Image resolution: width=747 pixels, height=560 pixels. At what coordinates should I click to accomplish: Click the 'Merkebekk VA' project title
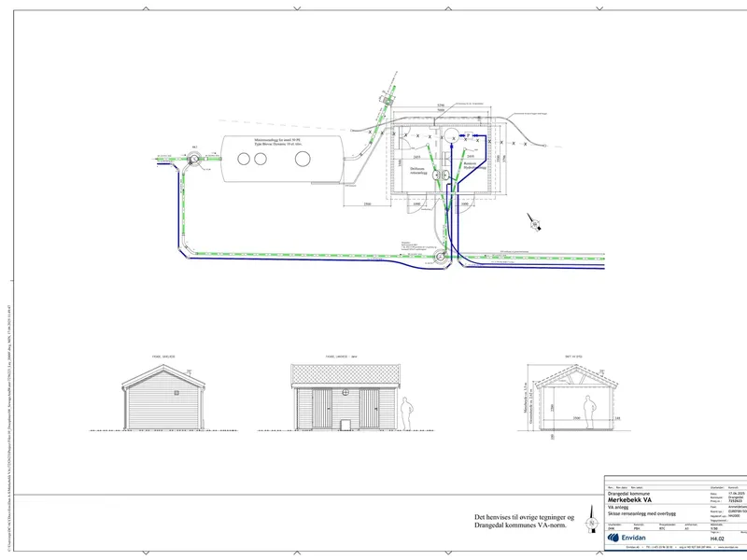tap(629, 500)
